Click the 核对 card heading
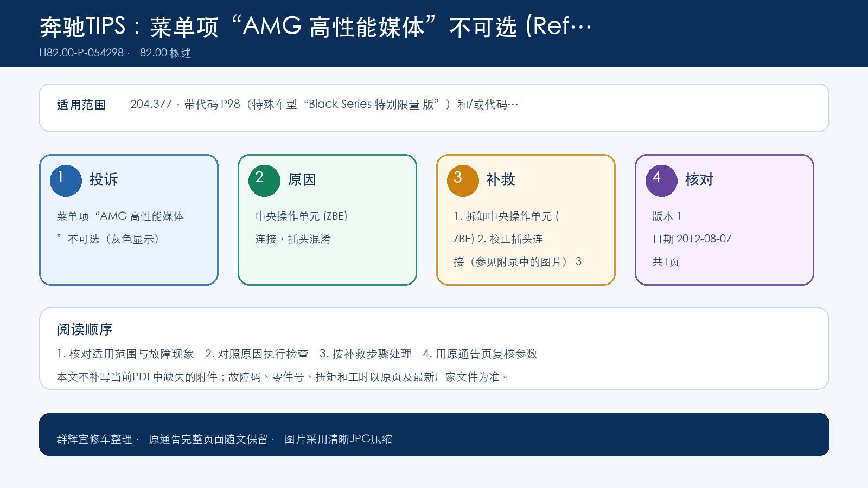The width and height of the screenshot is (868, 488). pos(699,179)
